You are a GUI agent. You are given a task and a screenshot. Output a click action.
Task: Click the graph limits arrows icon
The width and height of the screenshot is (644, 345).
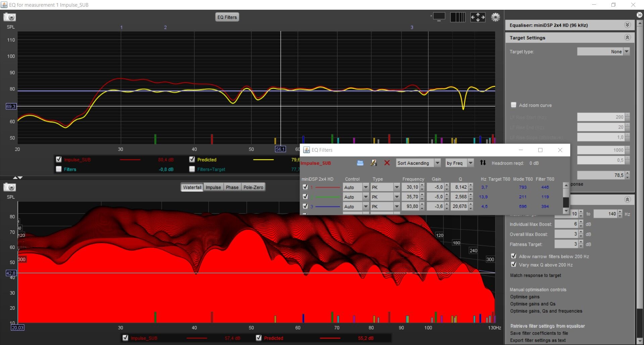coord(478,17)
